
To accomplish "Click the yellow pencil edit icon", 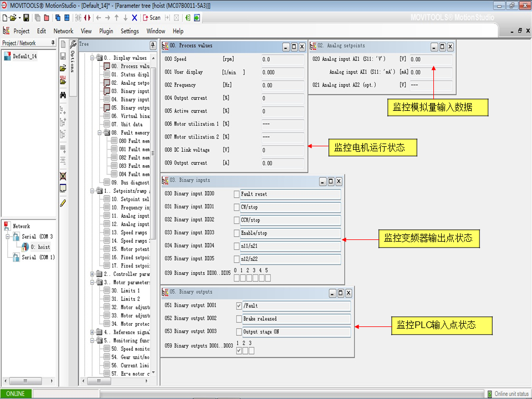I will [63, 203].
